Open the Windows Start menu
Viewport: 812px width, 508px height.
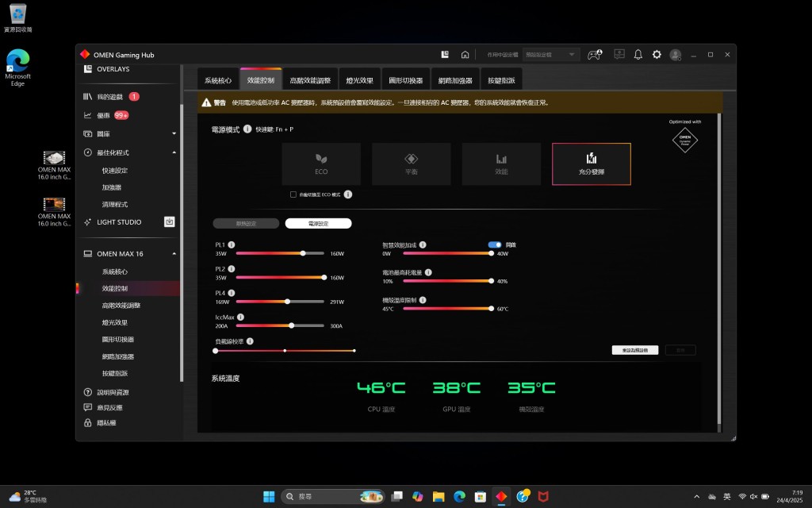(269, 497)
